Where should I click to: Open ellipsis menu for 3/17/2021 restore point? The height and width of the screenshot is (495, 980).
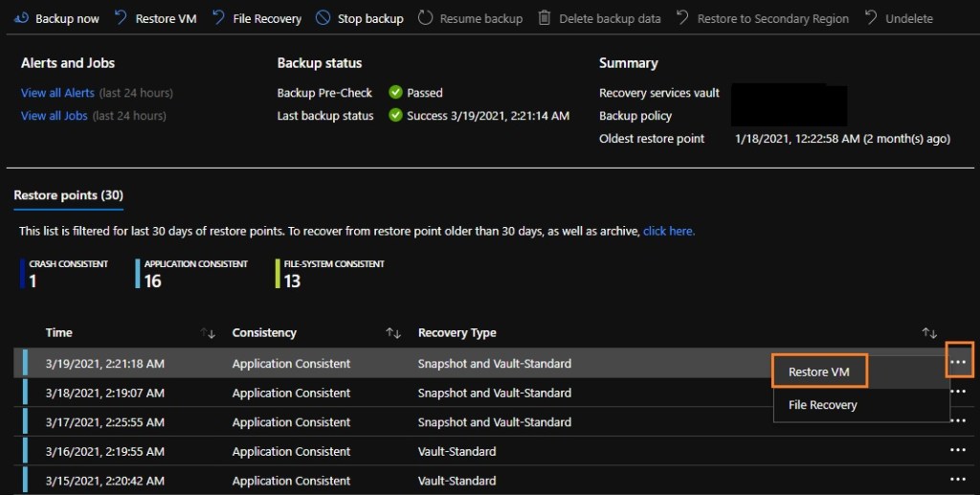pyautogui.click(x=958, y=420)
